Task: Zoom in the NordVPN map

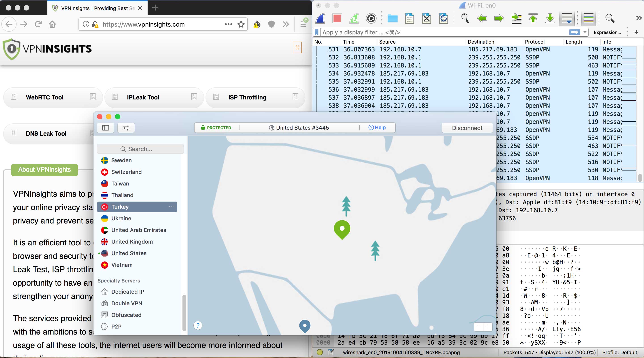Action: point(488,327)
